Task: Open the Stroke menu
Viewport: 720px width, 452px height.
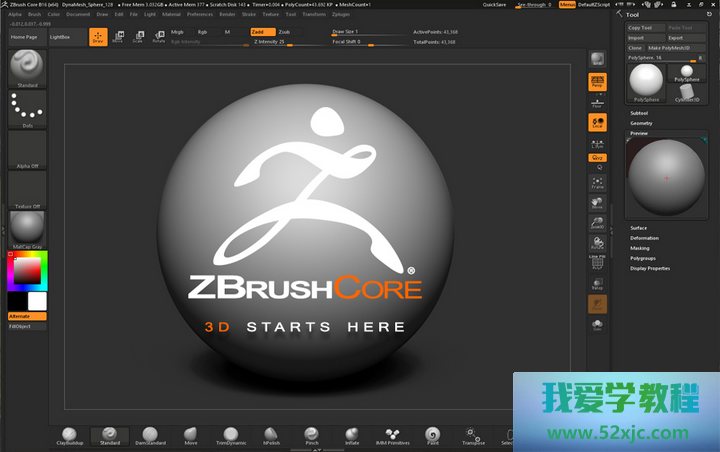Action: coord(250,15)
